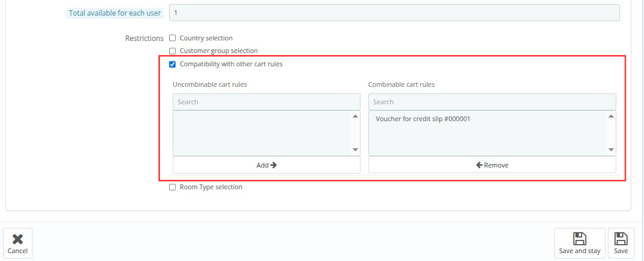Click the Save floppy disk icon
Viewport: 644px width, 261px height.
click(x=621, y=239)
